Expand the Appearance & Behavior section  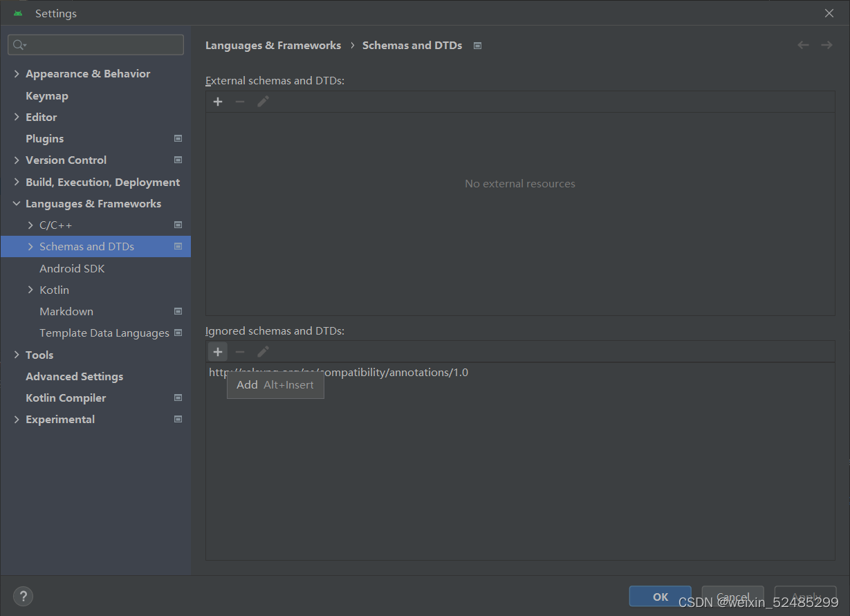click(x=16, y=73)
